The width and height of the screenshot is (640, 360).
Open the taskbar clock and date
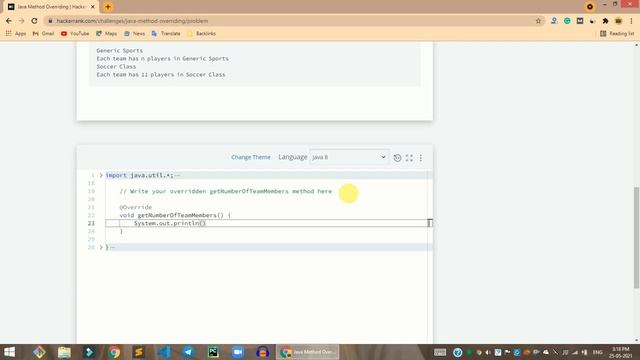pos(621,352)
